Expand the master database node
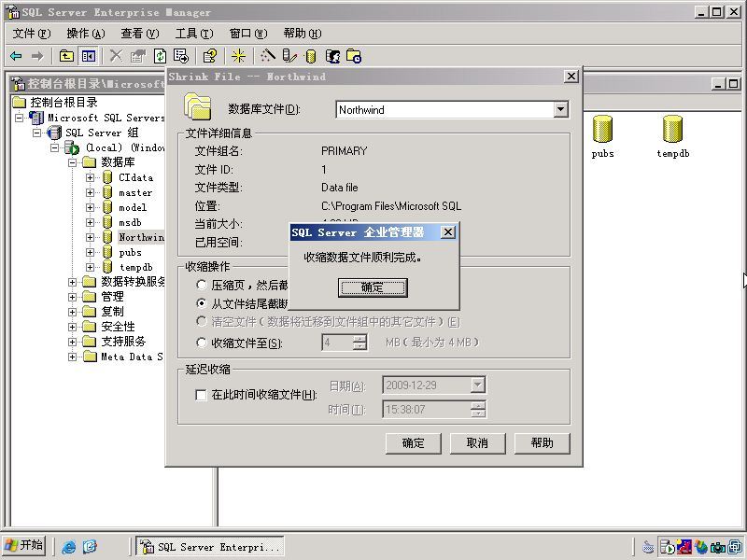 (x=90, y=192)
